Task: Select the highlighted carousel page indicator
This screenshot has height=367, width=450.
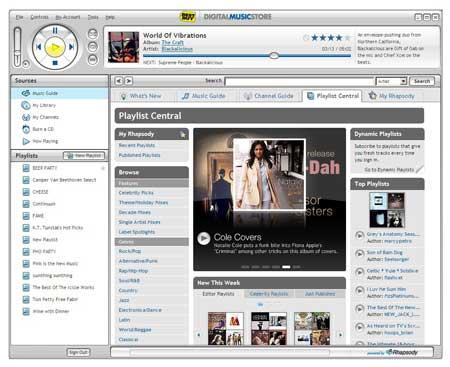Action: pyautogui.click(x=286, y=267)
